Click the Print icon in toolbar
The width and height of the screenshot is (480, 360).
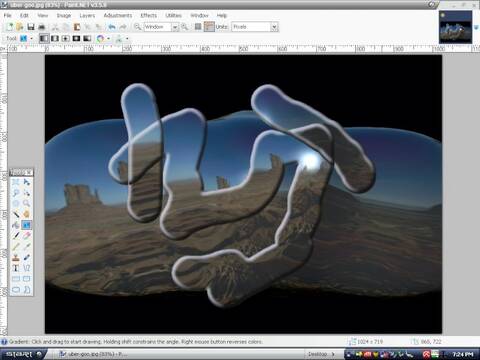pos(42,27)
